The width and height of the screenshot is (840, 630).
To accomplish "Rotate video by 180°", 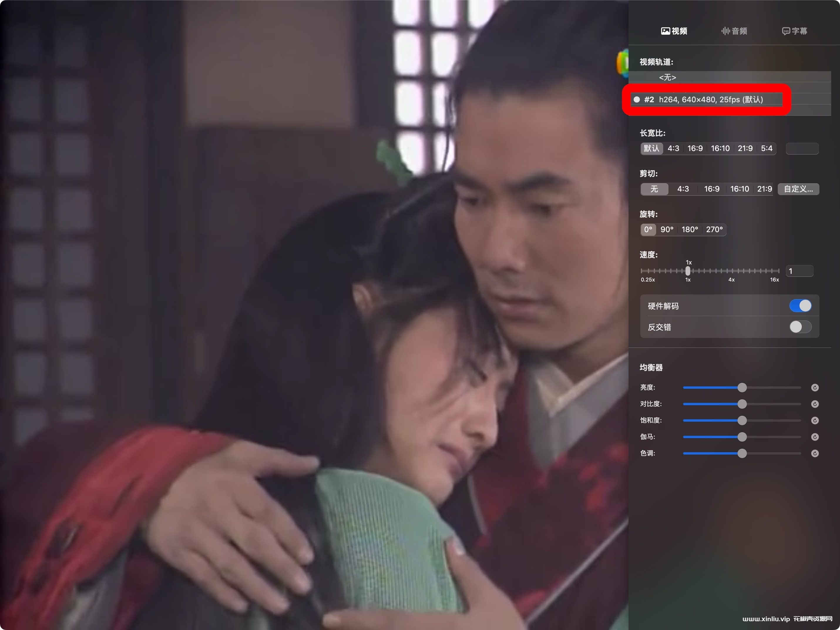I will point(690,230).
